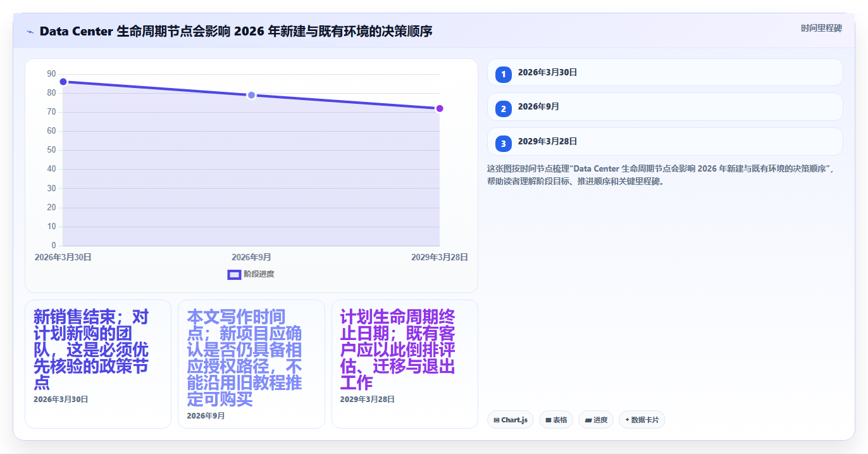Click the 新销售结束 card heading
868x454 pixels.
[x=92, y=350]
